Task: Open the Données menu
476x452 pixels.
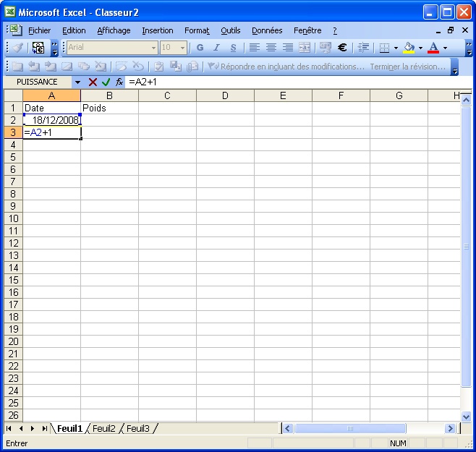Action: 267,30
